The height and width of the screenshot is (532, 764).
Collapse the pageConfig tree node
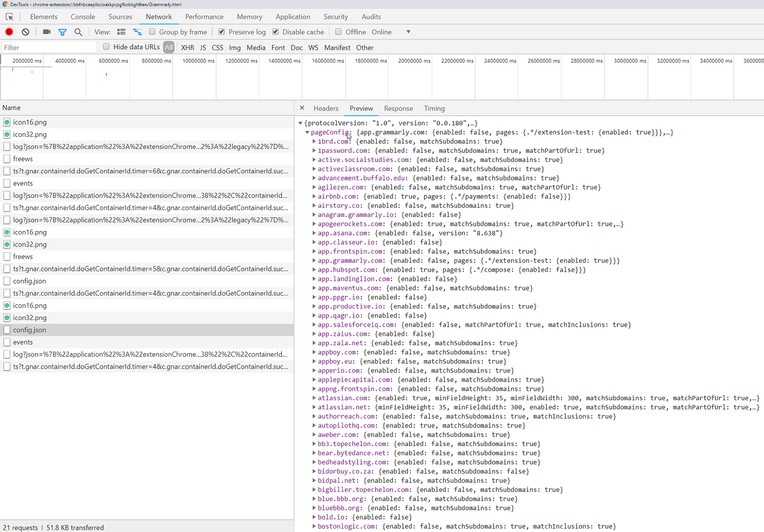pos(308,132)
